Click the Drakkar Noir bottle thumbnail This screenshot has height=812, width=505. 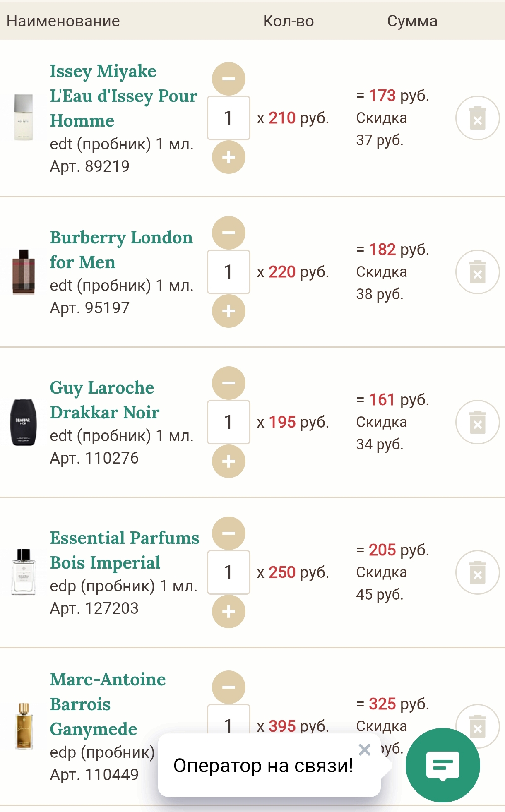pos(23,422)
